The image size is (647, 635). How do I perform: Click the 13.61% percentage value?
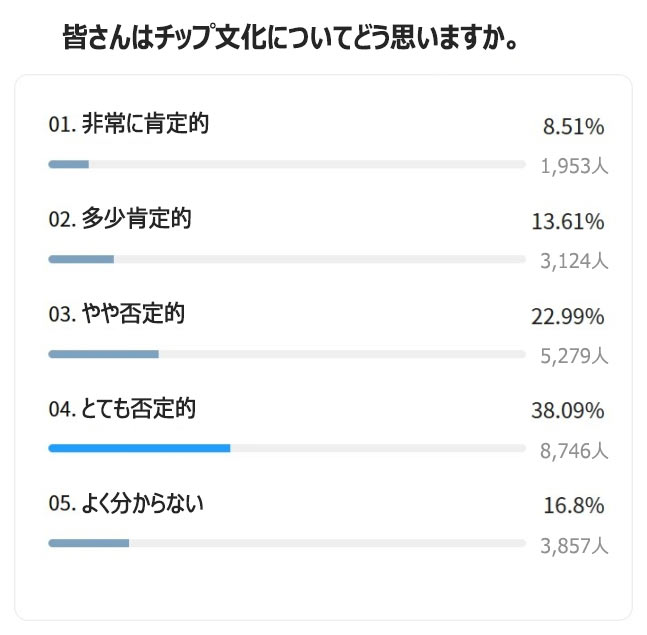[x=567, y=221]
